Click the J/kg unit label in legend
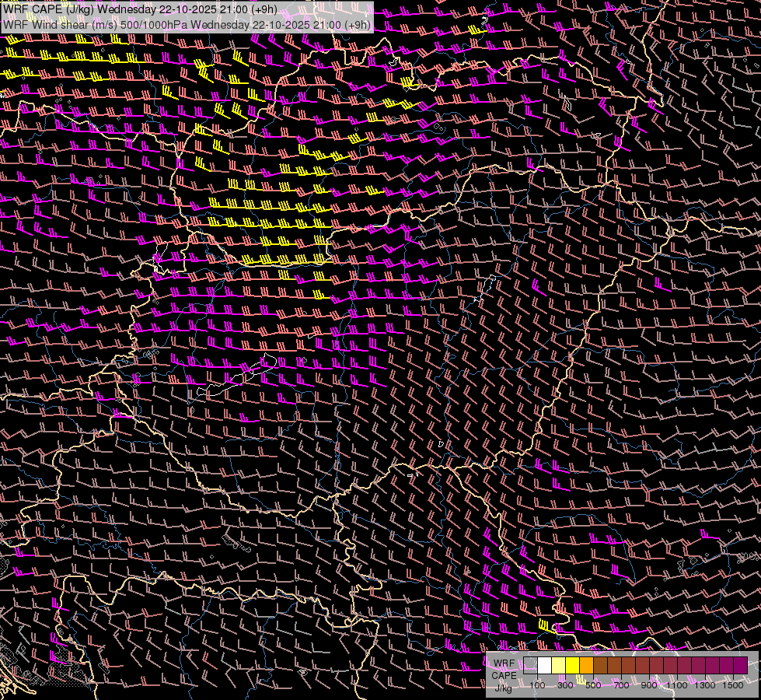Screen dimensions: 761x700 [x=503, y=688]
